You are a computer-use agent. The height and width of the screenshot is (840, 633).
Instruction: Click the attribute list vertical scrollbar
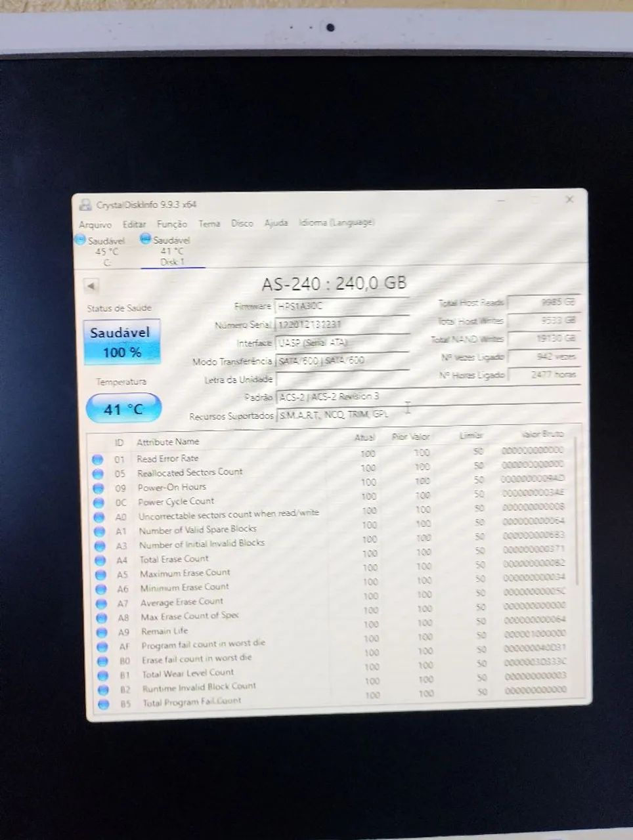point(577,512)
